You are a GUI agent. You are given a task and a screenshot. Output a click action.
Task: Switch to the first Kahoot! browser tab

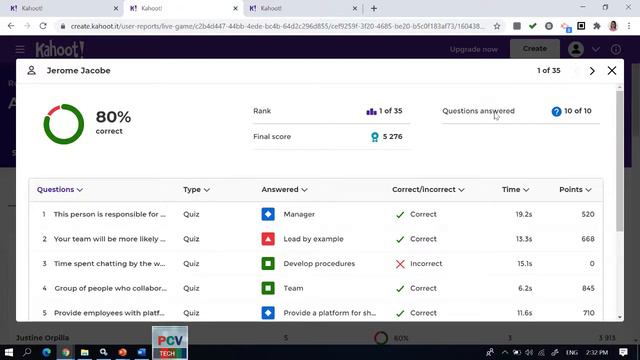[x=64, y=8]
